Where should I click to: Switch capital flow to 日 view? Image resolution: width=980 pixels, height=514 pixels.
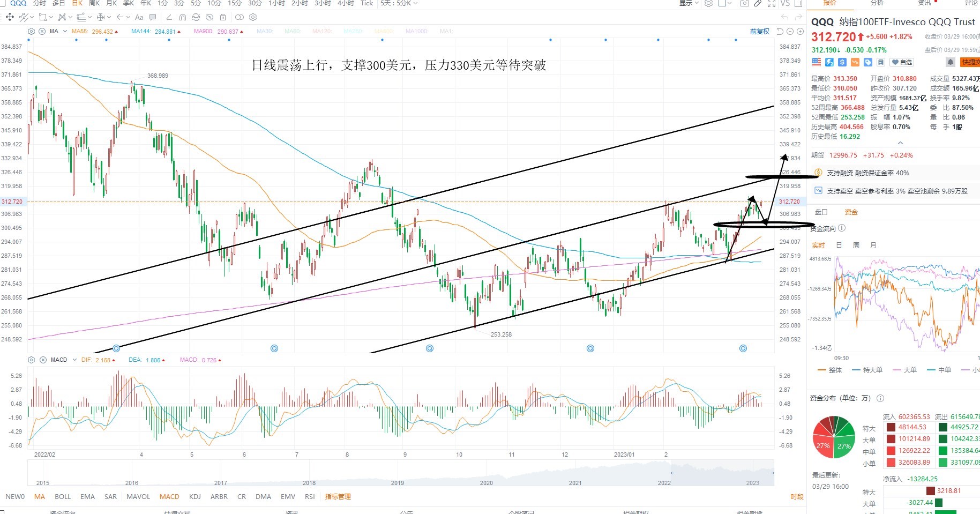(x=839, y=245)
